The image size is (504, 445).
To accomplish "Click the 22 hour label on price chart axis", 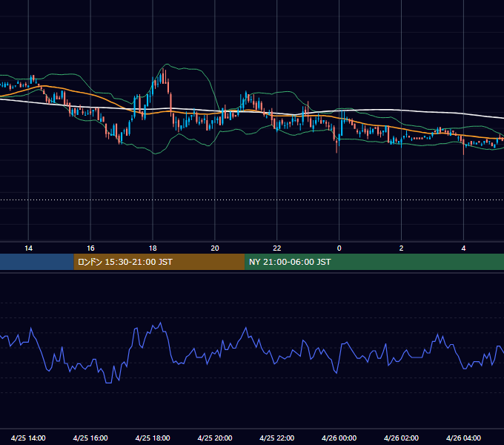I will click(276, 248).
